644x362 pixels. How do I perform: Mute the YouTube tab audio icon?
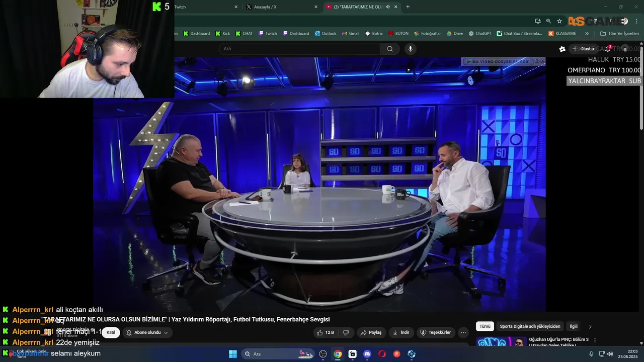coord(387,7)
